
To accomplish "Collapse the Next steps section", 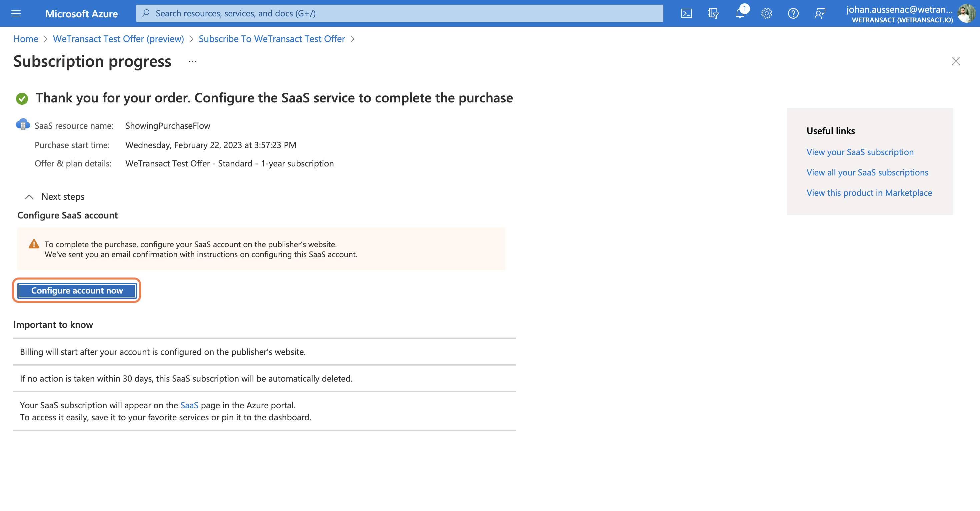I will tap(29, 196).
